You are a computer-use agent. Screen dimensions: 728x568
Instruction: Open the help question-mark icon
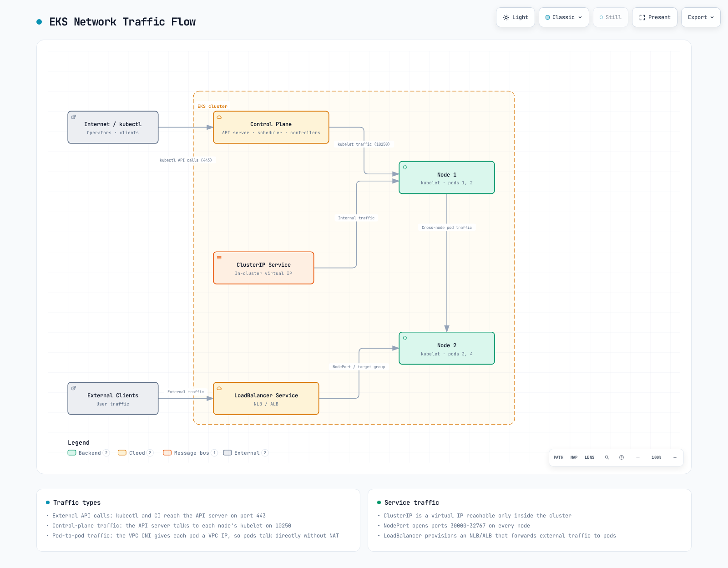coord(622,457)
